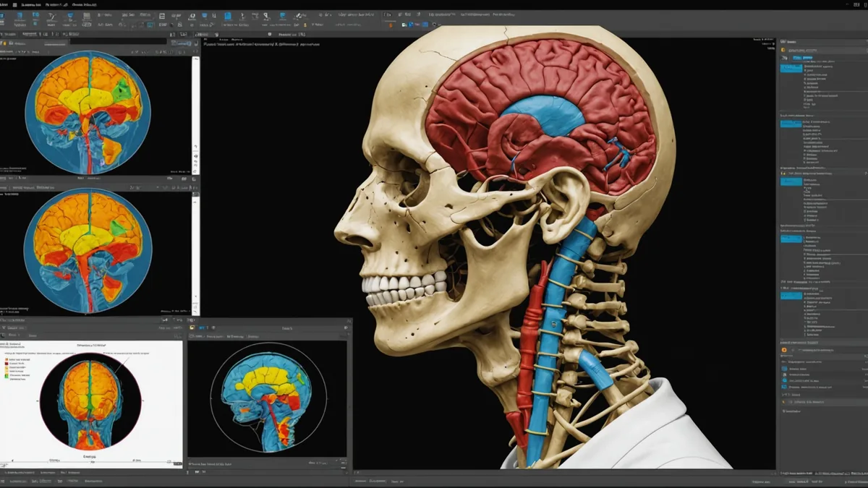The width and height of the screenshot is (868, 488).
Task: Select the coronal brain view on white background
Action: (90, 400)
